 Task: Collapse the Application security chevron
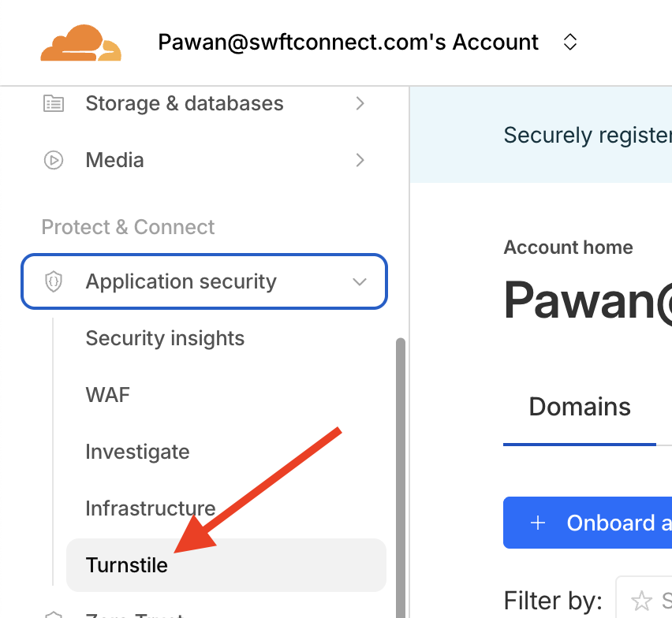360,281
